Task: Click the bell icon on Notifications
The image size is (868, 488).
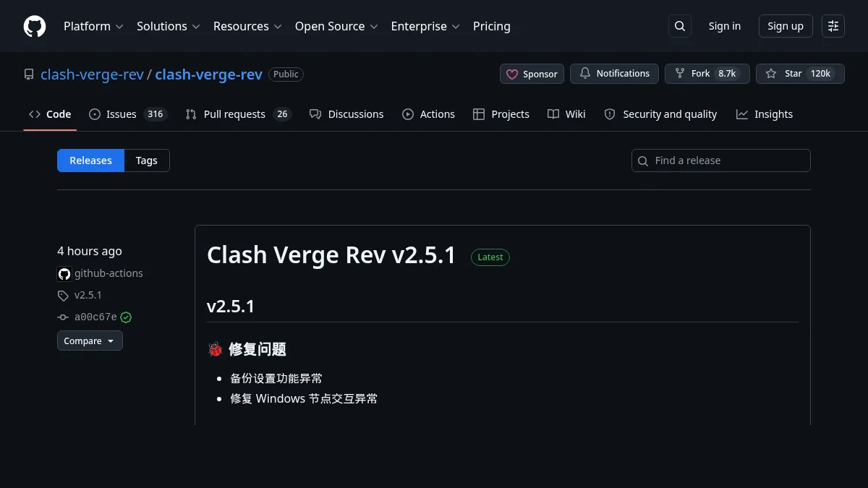Action: [x=584, y=74]
